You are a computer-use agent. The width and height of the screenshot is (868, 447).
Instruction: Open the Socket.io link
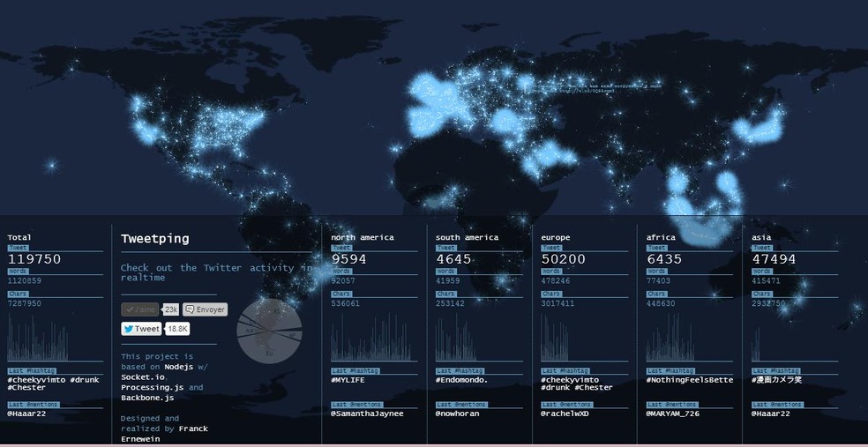142,376
